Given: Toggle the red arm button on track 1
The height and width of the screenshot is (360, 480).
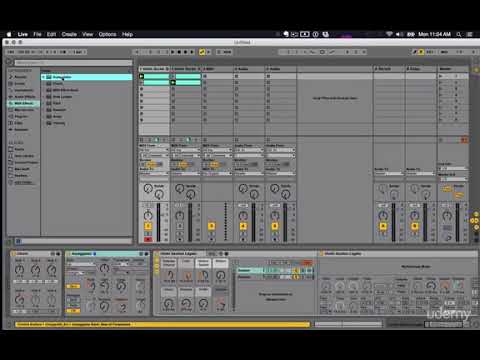Looking at the screenshot, I should pyautogui.click(x=148, y=239).
